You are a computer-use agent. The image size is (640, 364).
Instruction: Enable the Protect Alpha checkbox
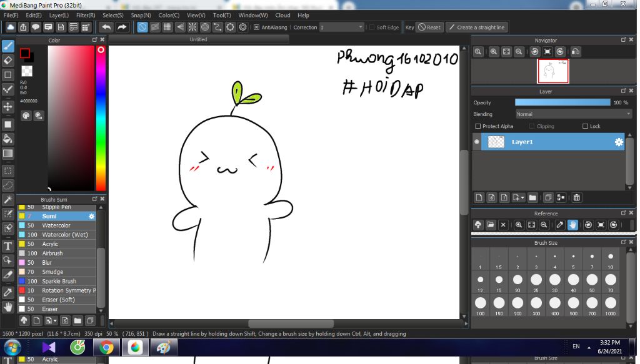coord(478,126)
